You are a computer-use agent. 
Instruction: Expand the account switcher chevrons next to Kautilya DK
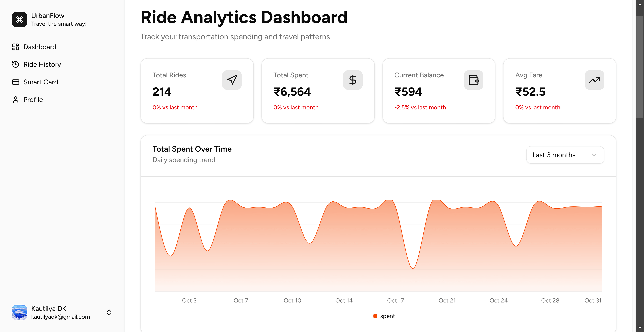pos(109,312)
